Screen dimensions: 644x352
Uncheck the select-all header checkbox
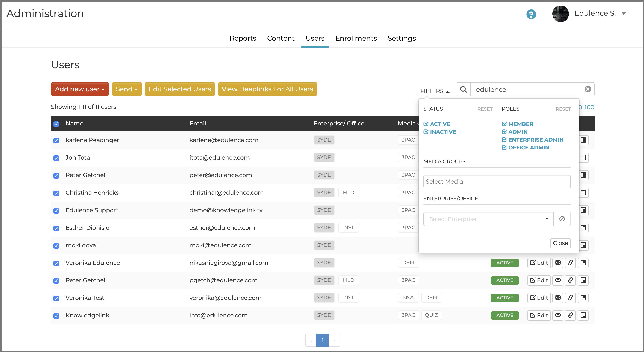pos(56,124)
